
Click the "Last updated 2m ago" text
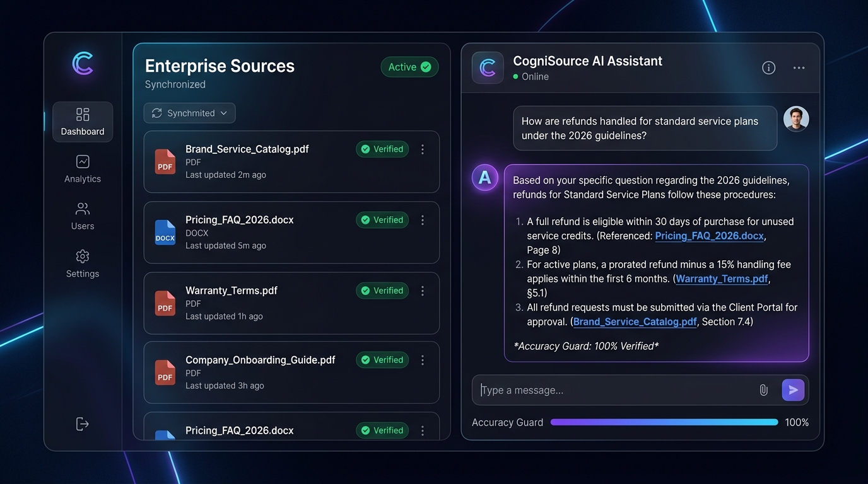point(226,175)
